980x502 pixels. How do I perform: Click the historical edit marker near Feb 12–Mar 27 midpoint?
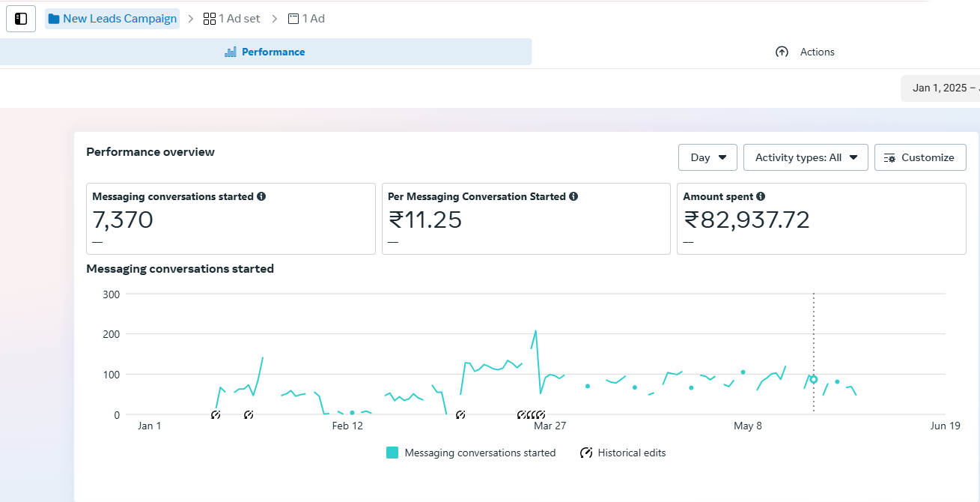(460, 414)
